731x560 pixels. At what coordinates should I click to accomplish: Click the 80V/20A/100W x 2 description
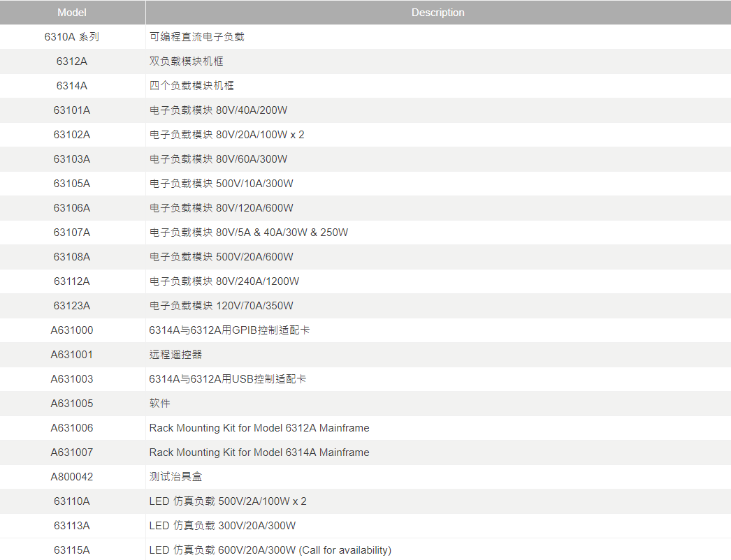[226, 135]
